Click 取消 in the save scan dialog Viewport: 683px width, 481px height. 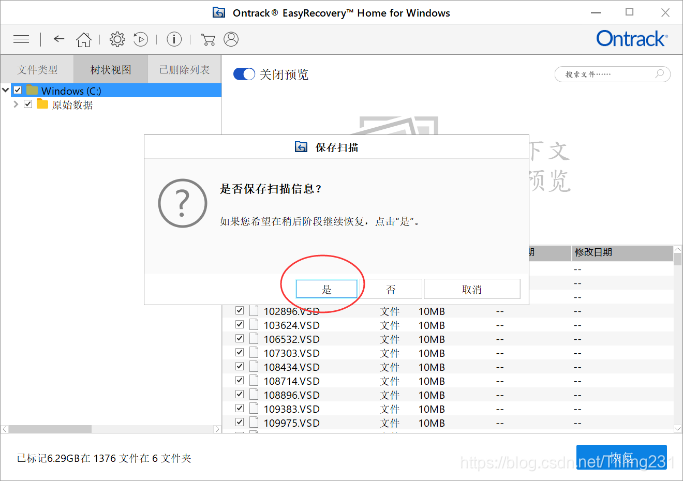point(472,289)
